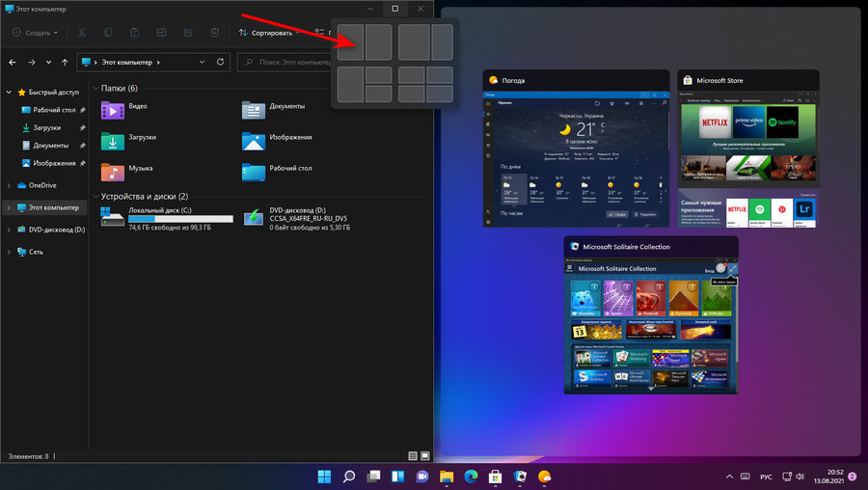Click the C: drive free space bar
This screenshot has height=490, width=868.
coord(180,219)
